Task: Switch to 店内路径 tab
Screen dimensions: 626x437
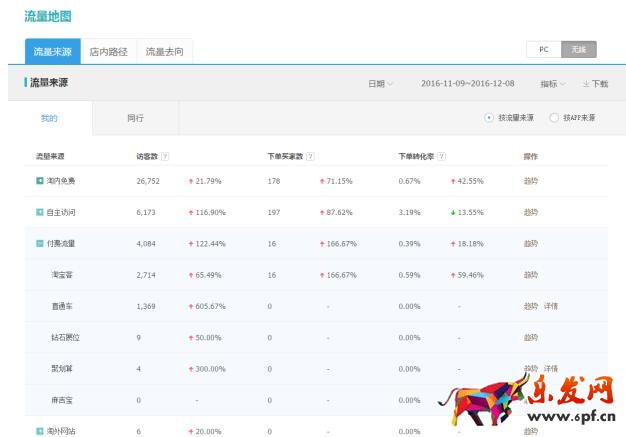Action: (108, 51)
